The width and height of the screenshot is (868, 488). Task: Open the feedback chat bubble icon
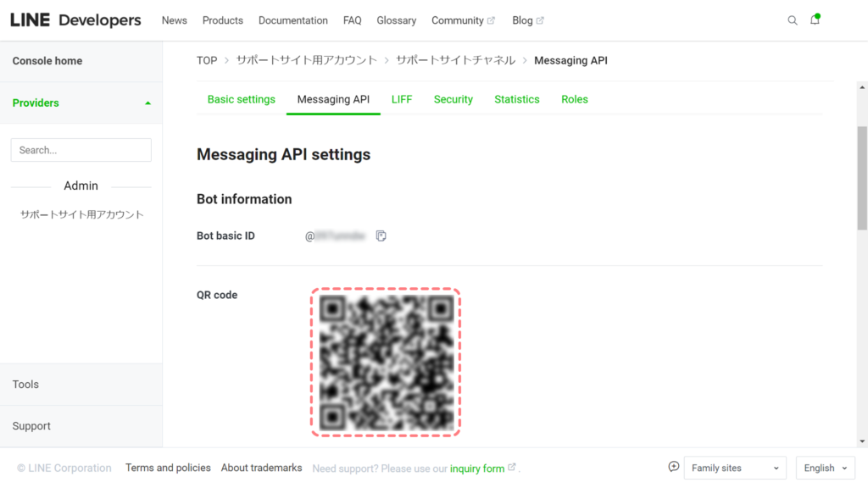coord(673,467)
